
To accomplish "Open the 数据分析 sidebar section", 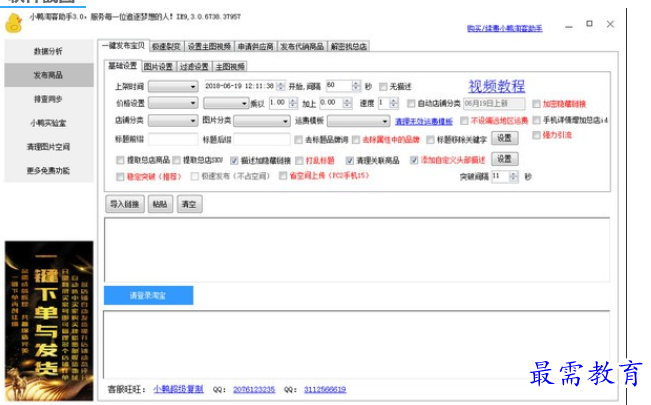I will tap(48, 51).
